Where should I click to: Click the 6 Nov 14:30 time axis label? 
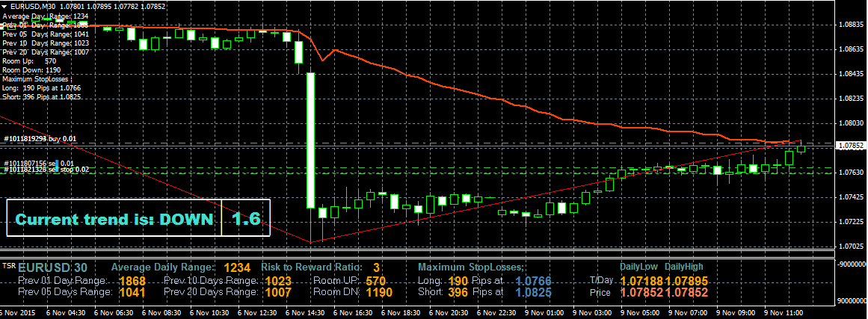[303, 312]
